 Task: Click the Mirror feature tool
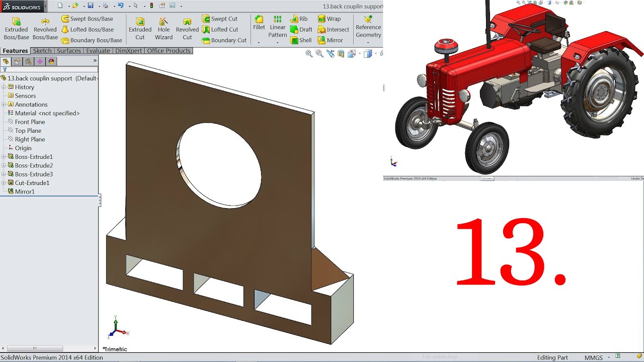(x=330, y=40)
